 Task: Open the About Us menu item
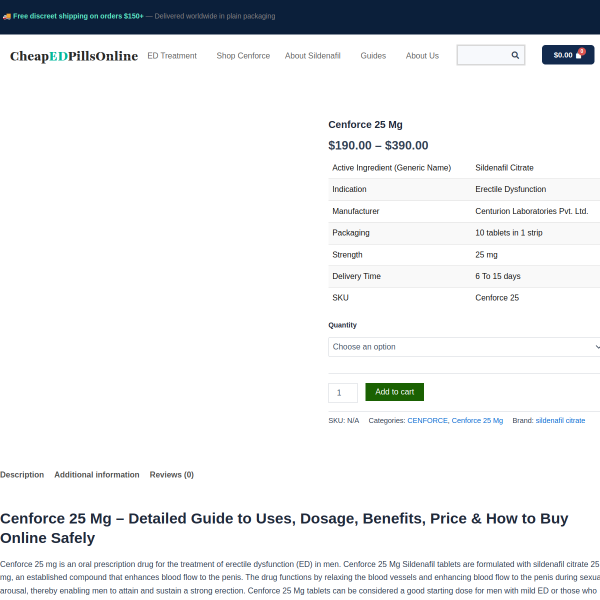click(422, 56)
